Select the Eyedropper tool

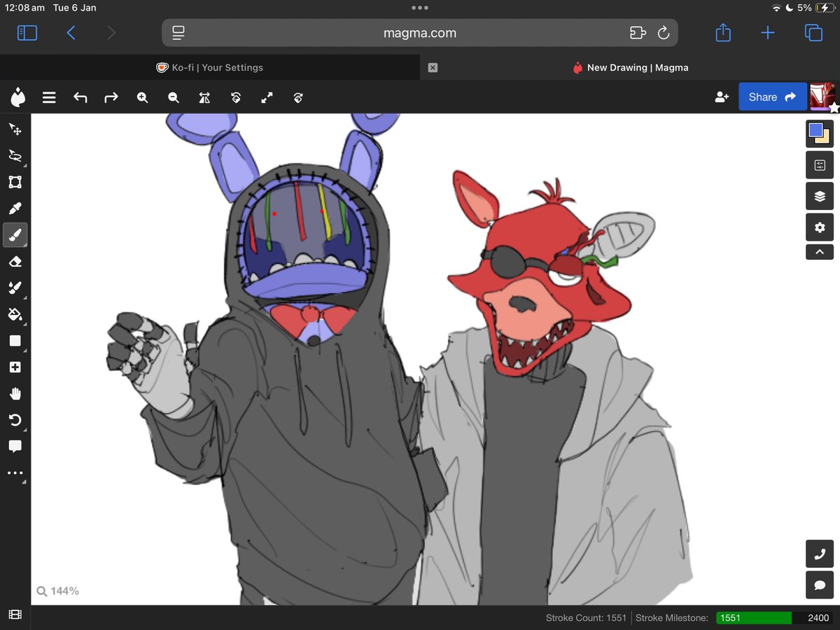(15, 209)
